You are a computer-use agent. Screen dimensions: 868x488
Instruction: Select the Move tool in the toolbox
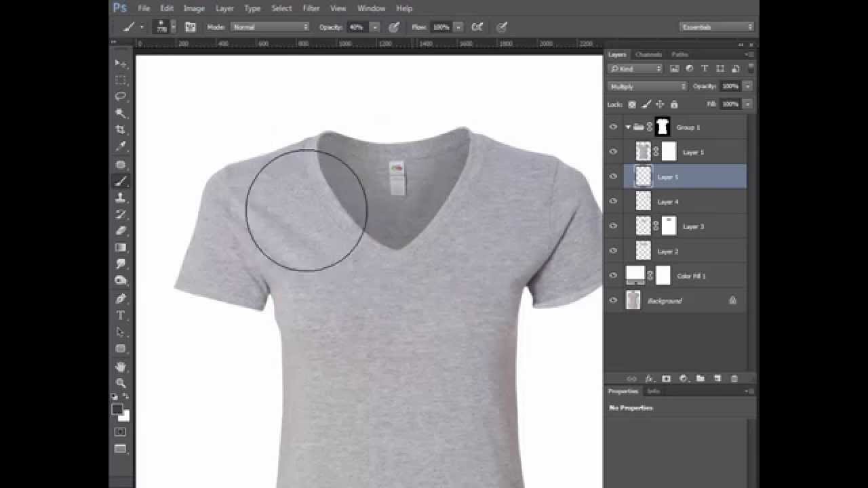(121, 63)
